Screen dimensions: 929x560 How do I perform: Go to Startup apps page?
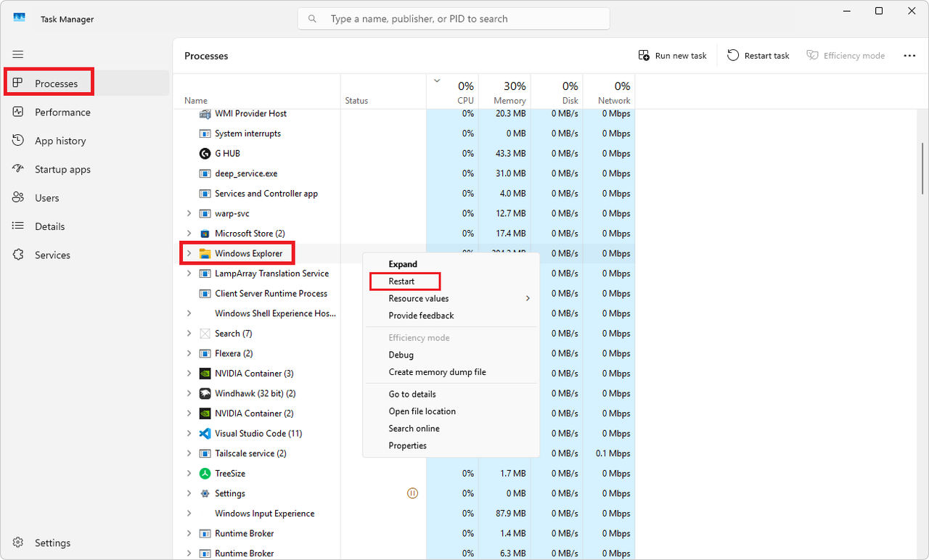[x=86, y=169]
